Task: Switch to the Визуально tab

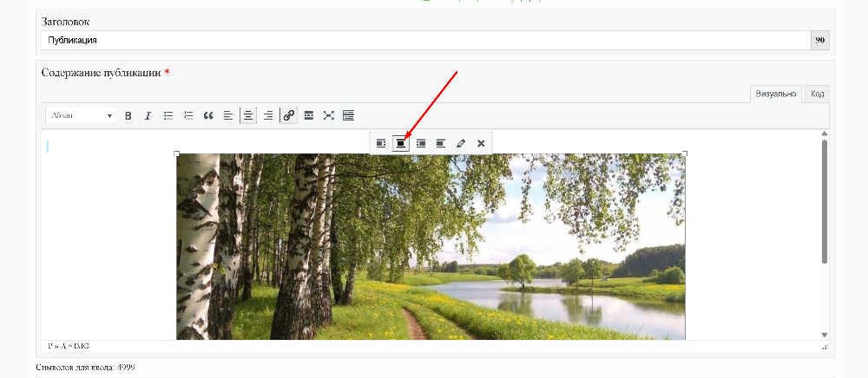Action: 776,94
